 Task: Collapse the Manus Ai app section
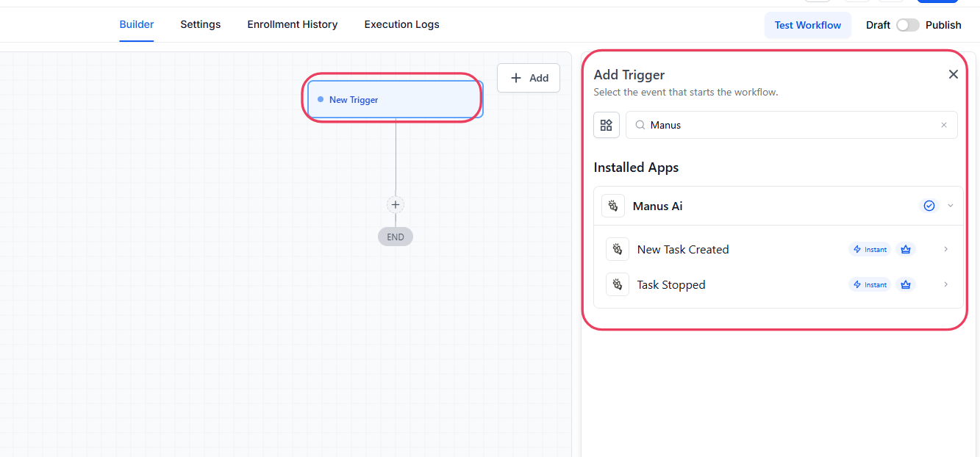(951, 206)
